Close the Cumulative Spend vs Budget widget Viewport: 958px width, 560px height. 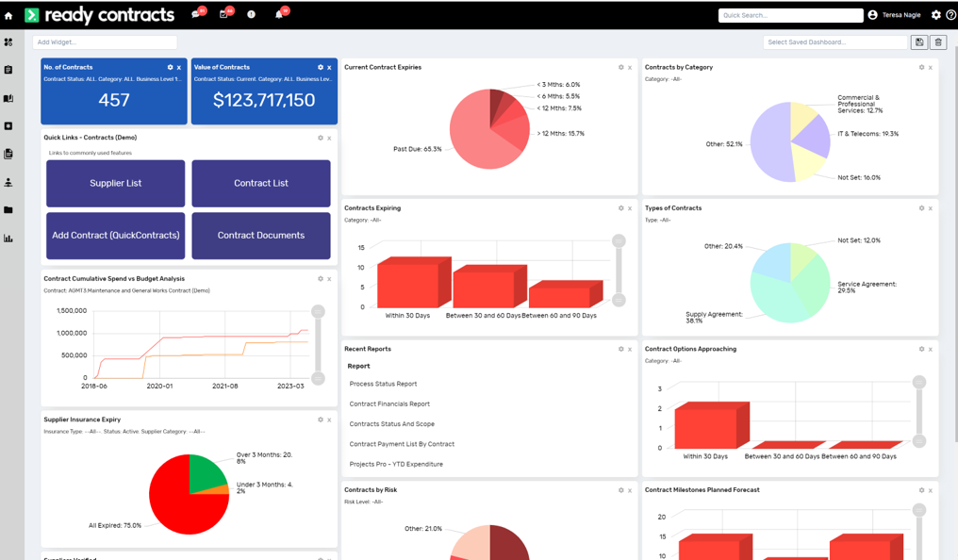(x=329, y=279)
